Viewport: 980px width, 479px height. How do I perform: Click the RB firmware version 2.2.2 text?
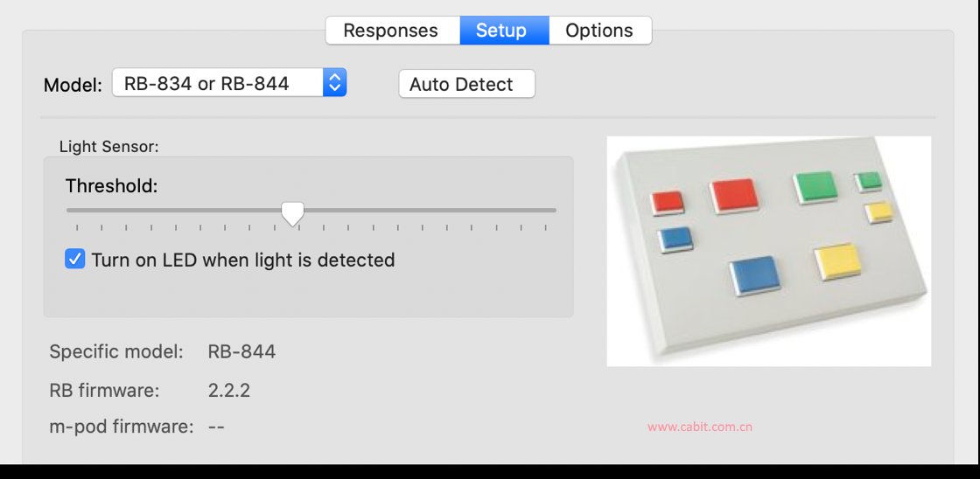(x=228, y=391)
